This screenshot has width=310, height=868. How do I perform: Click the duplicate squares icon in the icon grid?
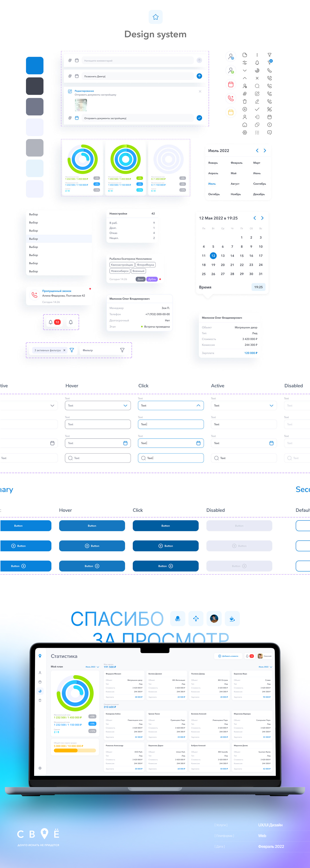tap(257, 125)
